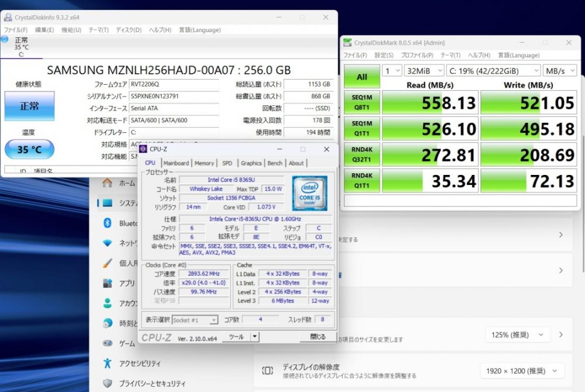Switch to Memory tab in CPU-Z
Screen dimensions: 585x392
coord(204,163)
